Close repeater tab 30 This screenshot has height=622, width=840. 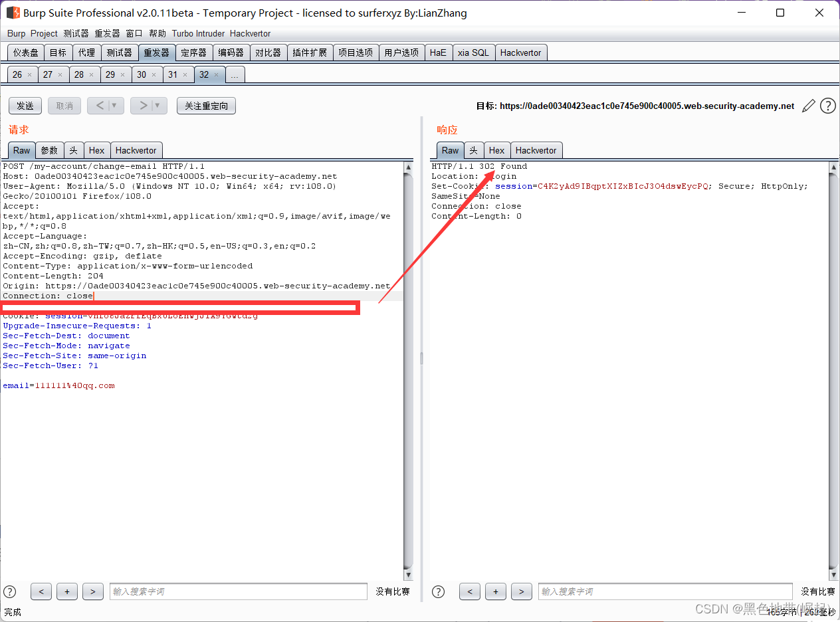[154, 75]
